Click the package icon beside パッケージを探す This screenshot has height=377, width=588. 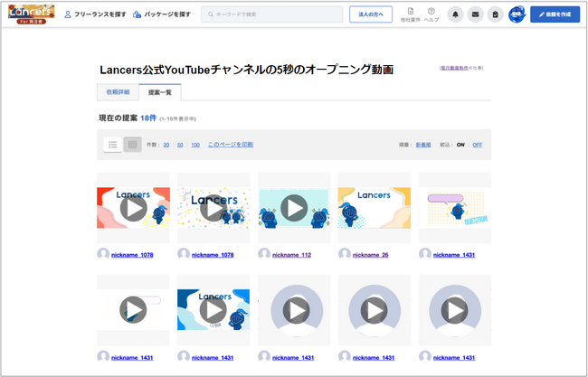point(138,14)
